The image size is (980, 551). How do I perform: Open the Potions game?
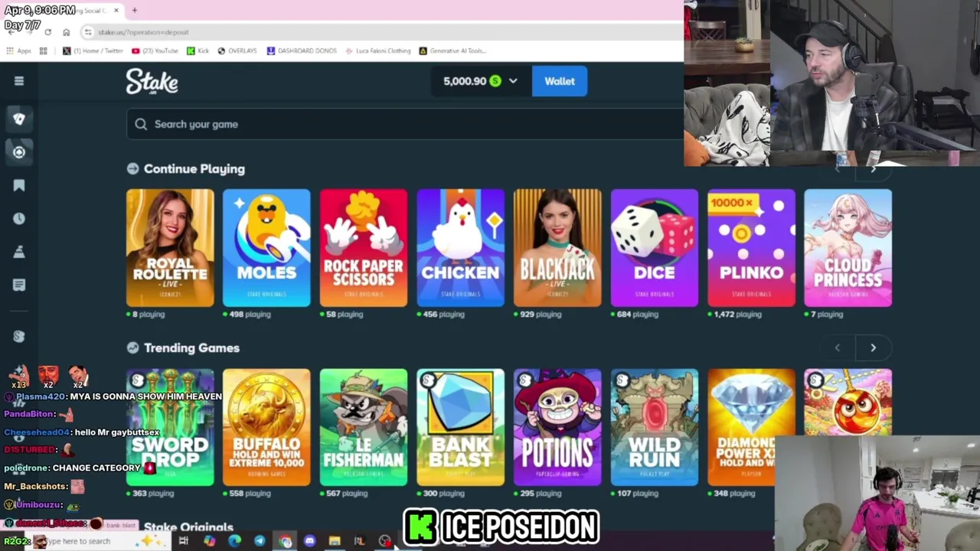pos(557,427)
